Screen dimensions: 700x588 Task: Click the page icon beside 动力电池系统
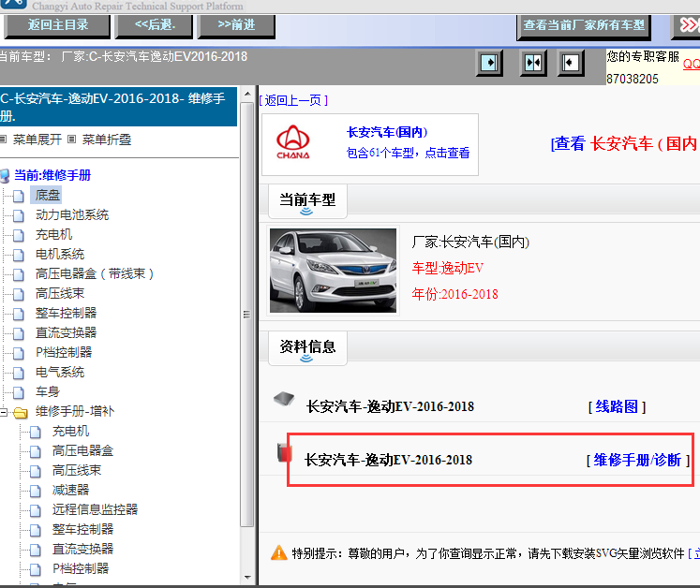tap(19, 215)
